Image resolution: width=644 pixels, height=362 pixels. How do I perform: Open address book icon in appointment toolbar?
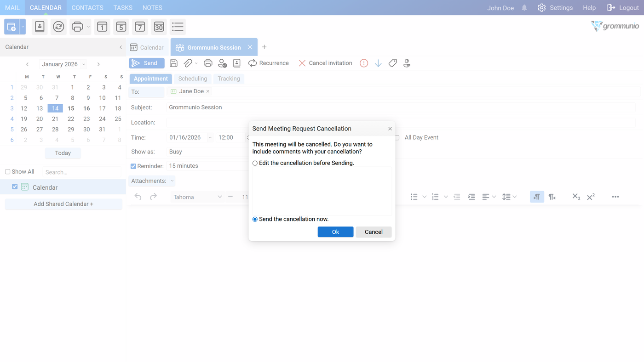tap(237, 63)
